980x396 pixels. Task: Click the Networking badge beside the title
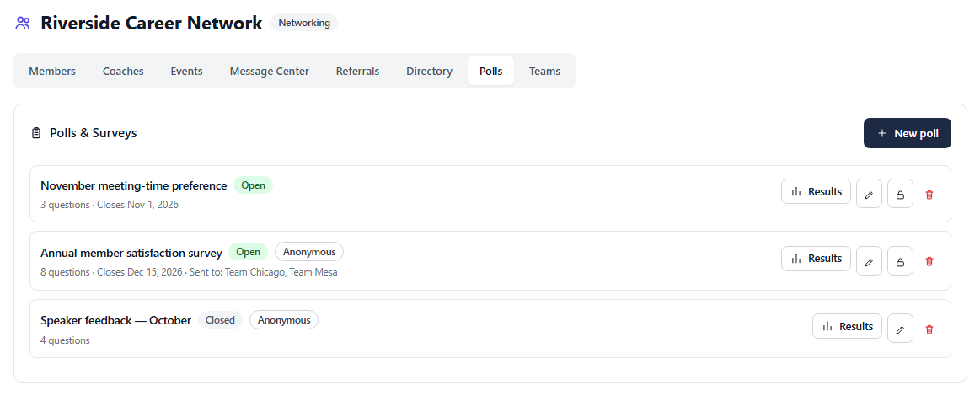304,23
